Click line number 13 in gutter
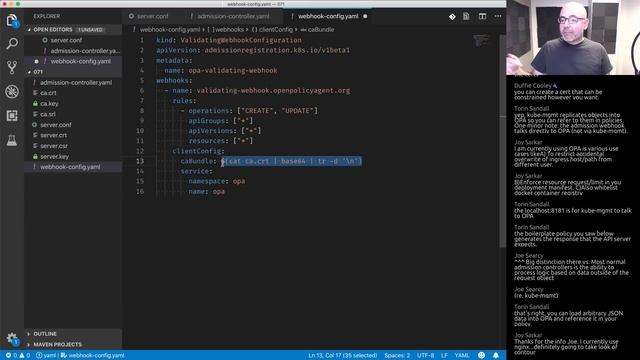The image size is (640, 360). pyautogui.click(x=140, y=161)
